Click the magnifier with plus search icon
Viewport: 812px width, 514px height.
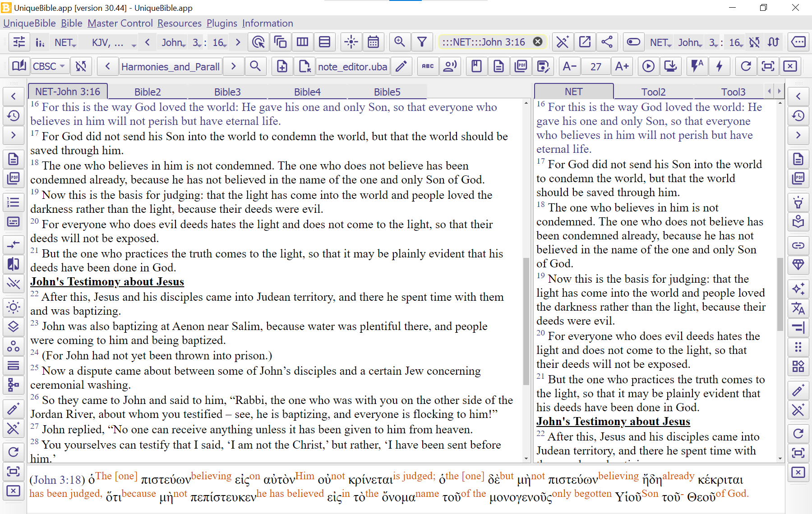(400, 42)
